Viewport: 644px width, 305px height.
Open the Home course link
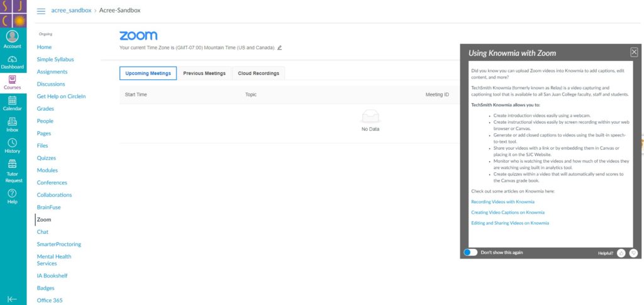click(45, 47)
